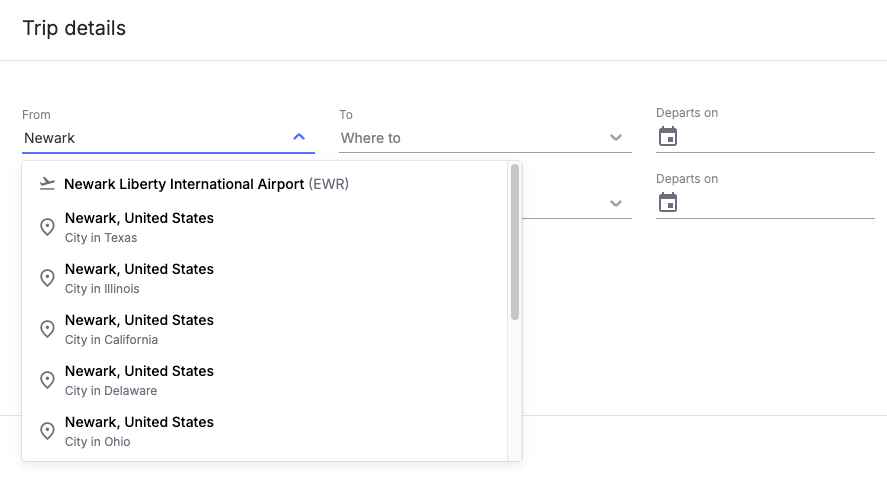Click the first Departs on date field
Screen dimensions: 887x478
(x=775, y=137)
